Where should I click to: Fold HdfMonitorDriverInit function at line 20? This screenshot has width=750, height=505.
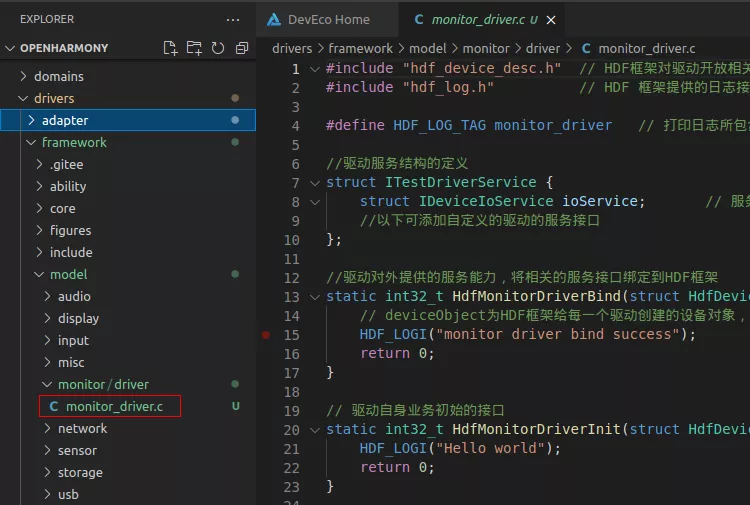pos(314,430)
